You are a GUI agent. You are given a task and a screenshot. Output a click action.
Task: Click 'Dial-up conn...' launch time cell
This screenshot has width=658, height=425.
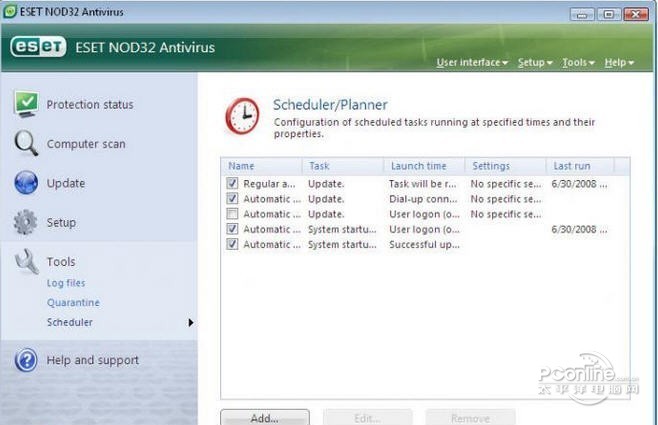pos(423,199)
